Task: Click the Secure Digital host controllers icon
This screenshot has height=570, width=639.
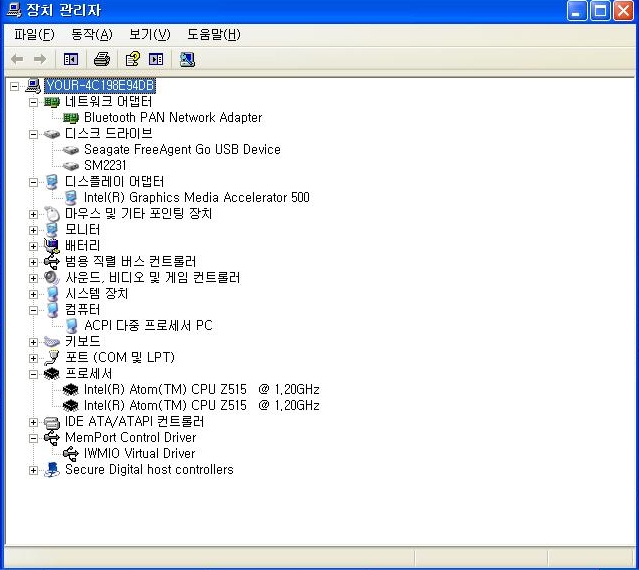Action: click(52, 470)
